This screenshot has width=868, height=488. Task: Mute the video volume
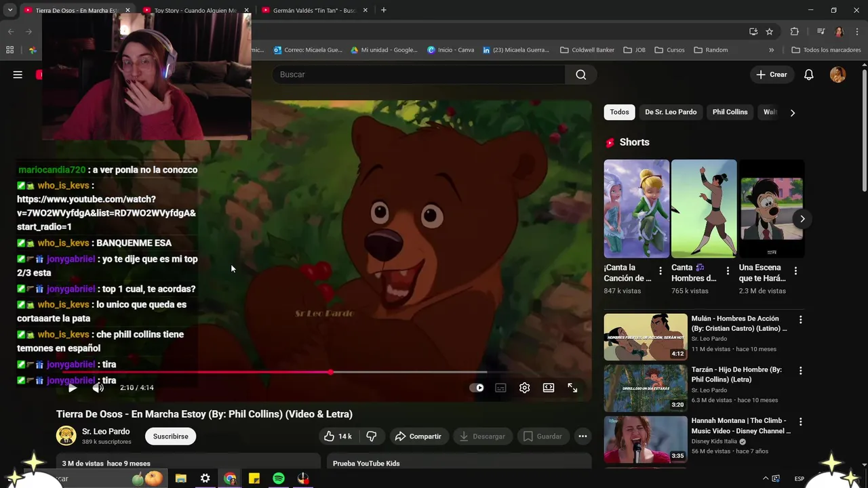[x=98, y=388]
